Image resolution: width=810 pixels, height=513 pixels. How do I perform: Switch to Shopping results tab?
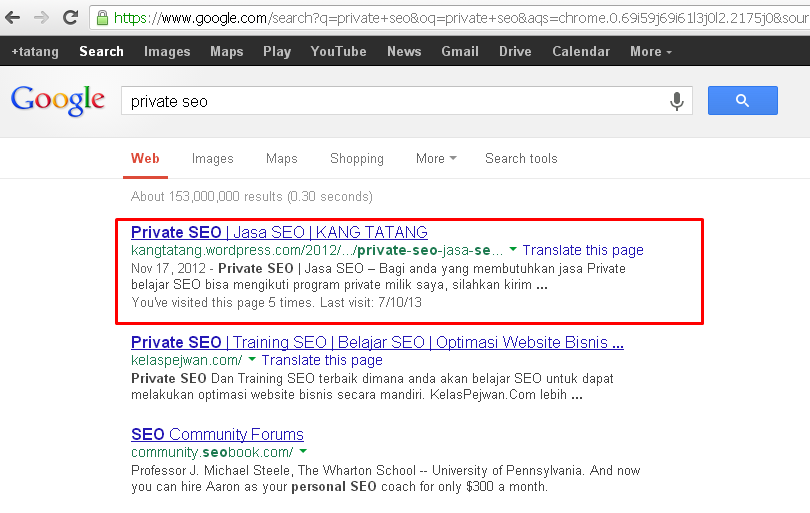pyautogui.click(x=356, y=159)
